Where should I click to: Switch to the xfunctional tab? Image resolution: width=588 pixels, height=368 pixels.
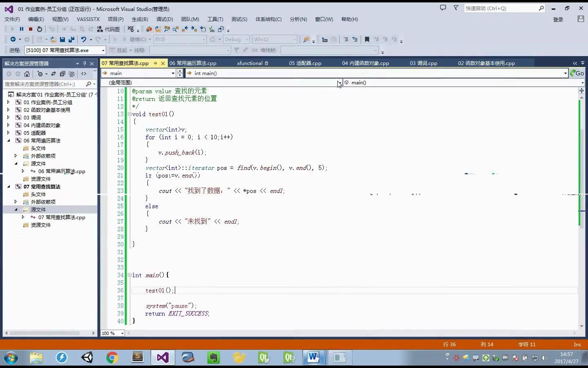pyautogui.click(x=249, y=63)
